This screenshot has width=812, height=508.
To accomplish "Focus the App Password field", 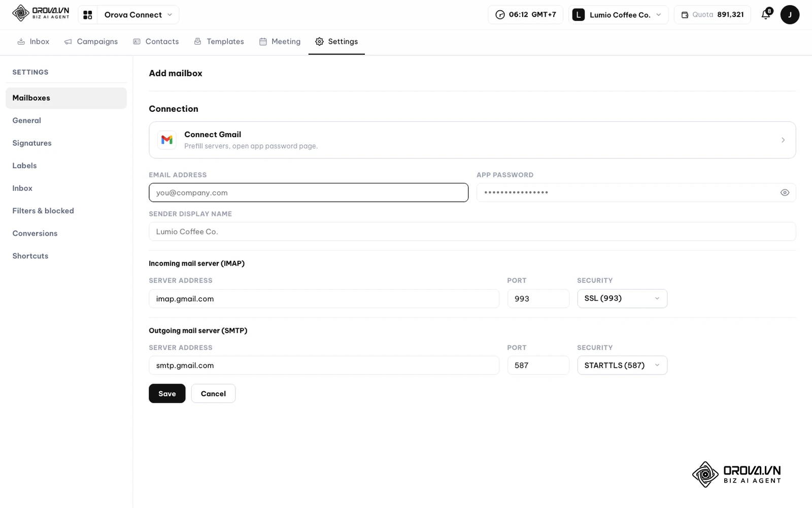I will tap(636, 193).
